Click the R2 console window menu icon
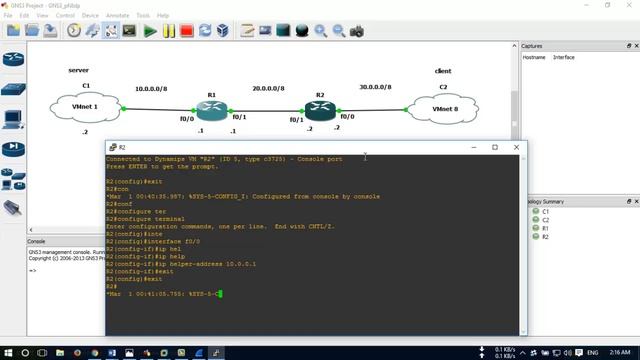The image size is (640, 360). [x=113, y=147]
